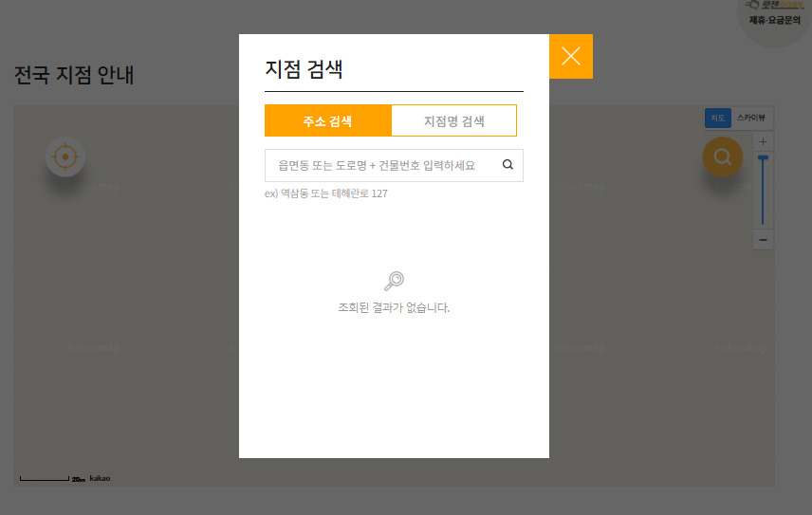Switch to 지점명 검색 tab
Screen dimensions: 812x515
(x=454, y=120)
